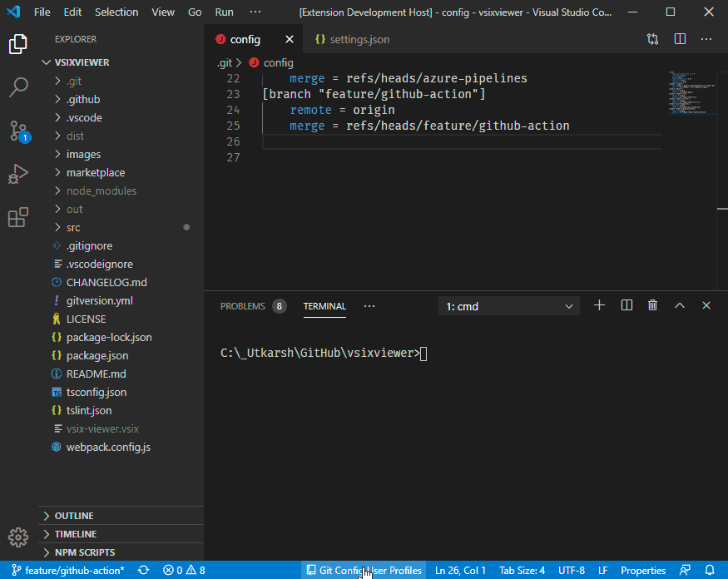Change UTF-8 file encoding
The image size is (728, 579).
click(571, 570)
